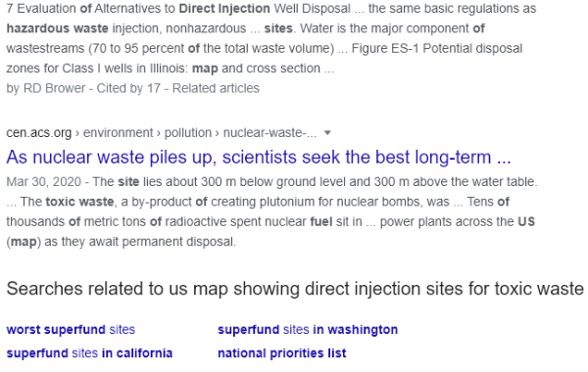Select the "national priorities list" related search

click(x=282, y=353)
